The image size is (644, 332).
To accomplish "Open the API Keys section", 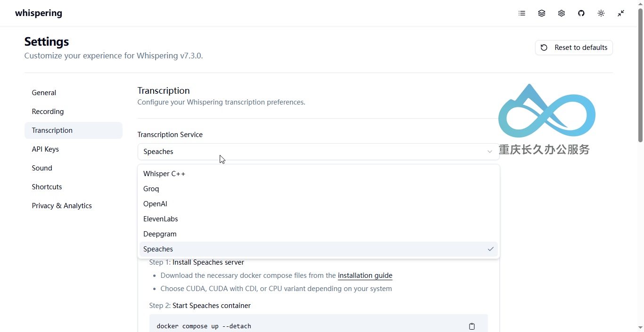I will 74,149.
